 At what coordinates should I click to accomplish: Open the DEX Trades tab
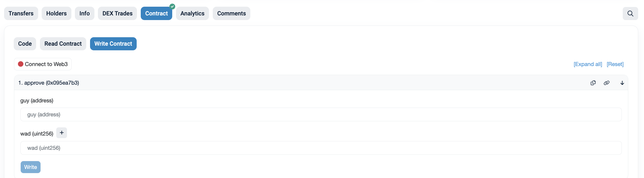pyautogui.click(x=117, y=13)
